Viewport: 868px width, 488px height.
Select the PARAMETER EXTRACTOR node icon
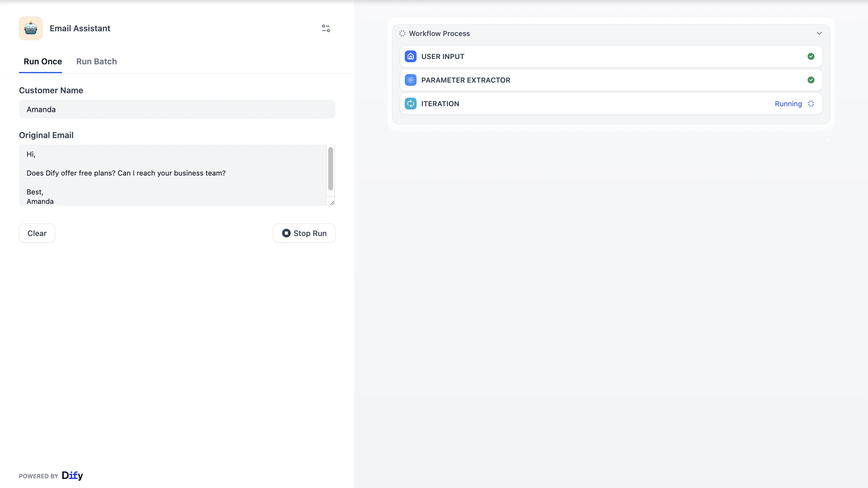point(410,80)
